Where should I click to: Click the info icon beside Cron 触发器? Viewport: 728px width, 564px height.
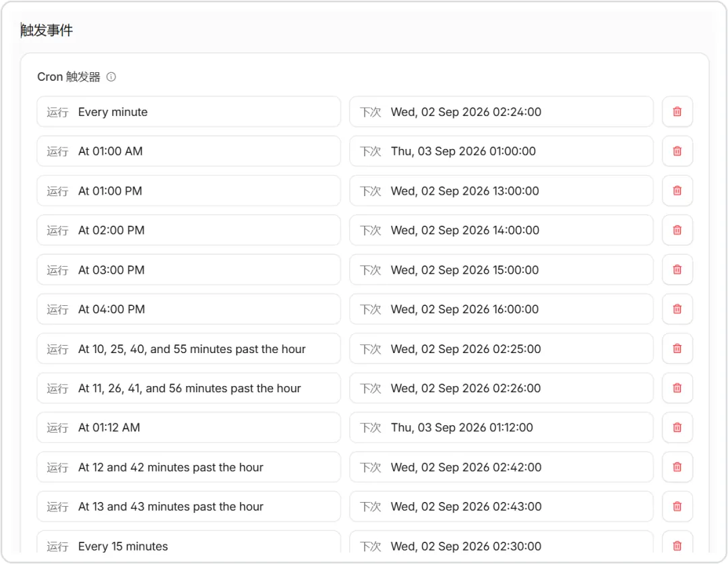pos(111,77)
